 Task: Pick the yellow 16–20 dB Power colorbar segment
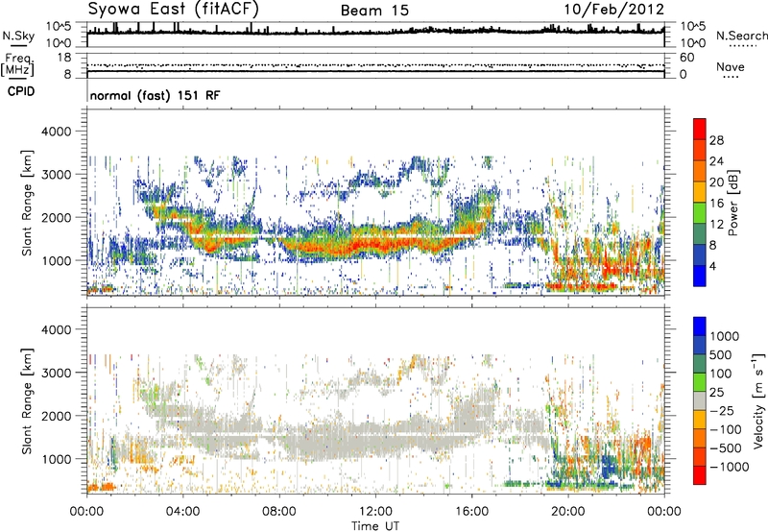[x=700, y=192]
